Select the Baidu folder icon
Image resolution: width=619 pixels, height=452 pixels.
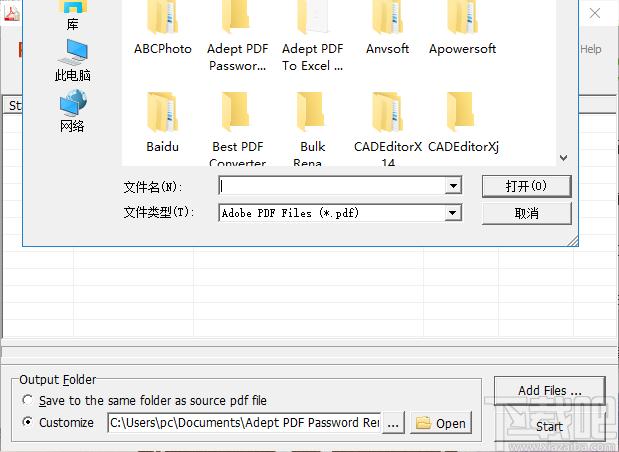[162, 112]
